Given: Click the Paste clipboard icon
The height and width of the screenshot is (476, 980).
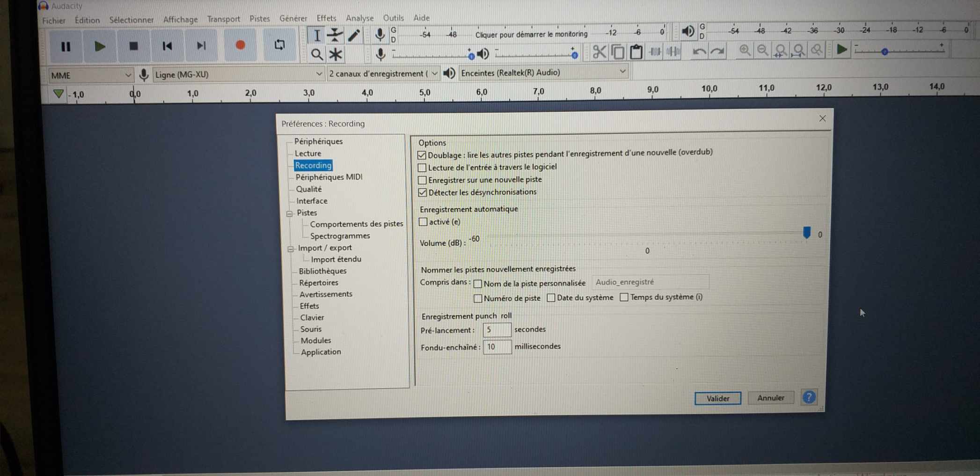Looking at the screenshot, I should point(636,51).
